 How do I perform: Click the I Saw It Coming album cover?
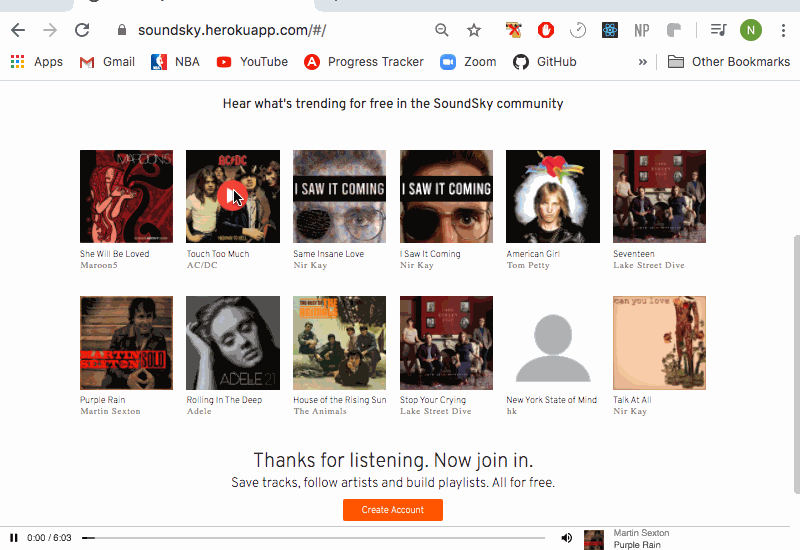pyautogui.click(x=446, y=196)
